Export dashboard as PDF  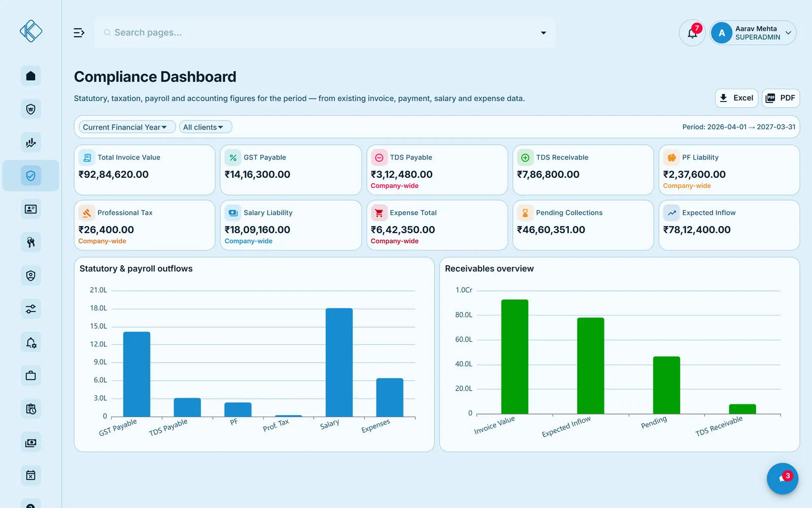click(x=781, y=98)
